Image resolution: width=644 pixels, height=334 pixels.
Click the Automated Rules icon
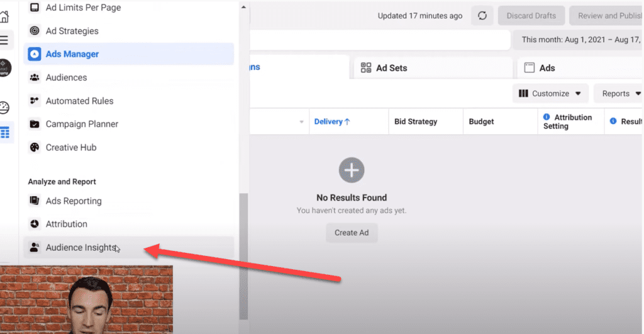35,101
